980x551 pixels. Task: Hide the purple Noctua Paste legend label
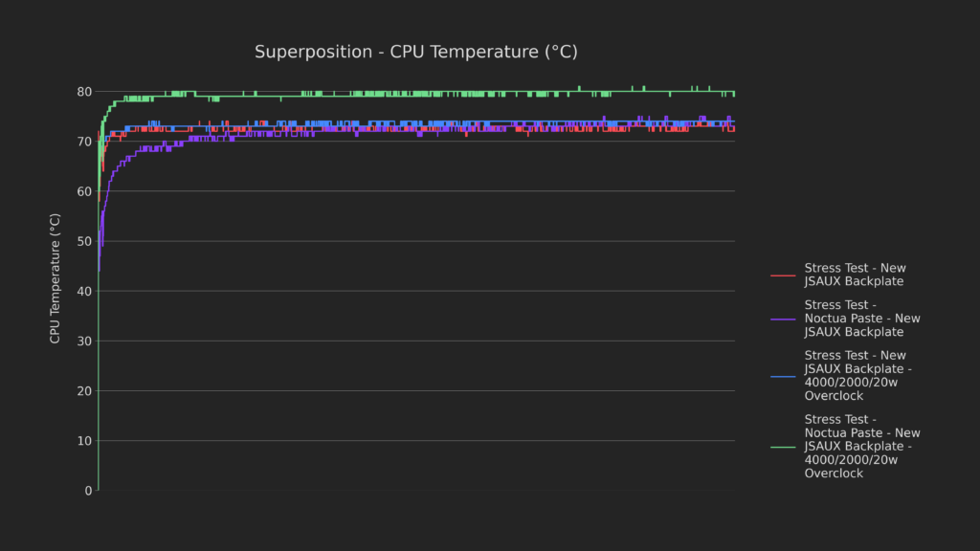pyautogui.click(x=862, y=319)
